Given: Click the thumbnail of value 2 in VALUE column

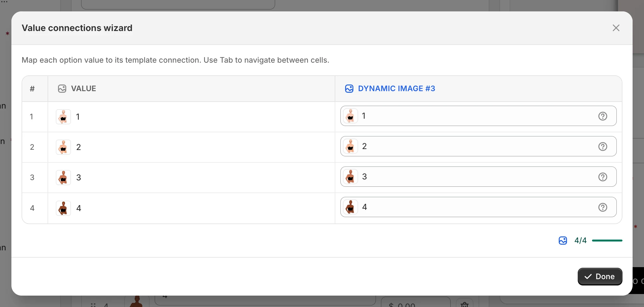Looking at the screenshot, I should [x=63, y=147].
